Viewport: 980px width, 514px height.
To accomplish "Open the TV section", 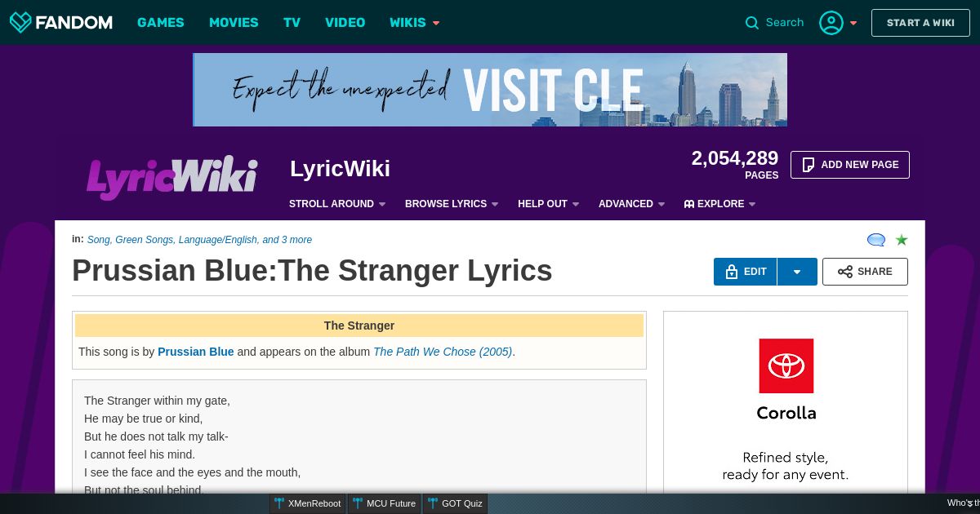I will (292, 23).
